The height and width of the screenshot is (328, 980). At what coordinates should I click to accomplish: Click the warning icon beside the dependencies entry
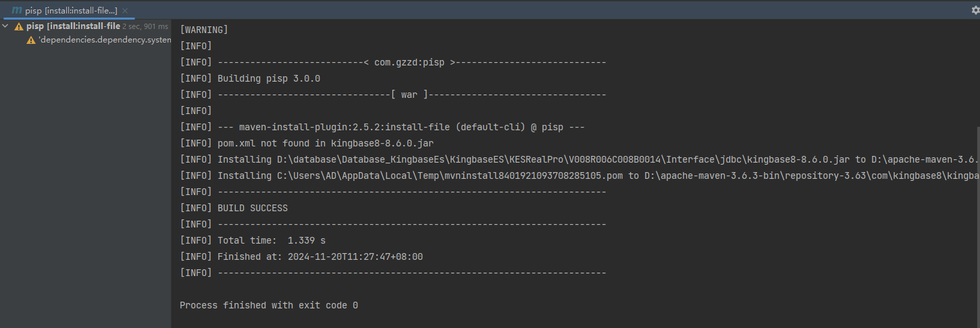[x=30, y=40]
